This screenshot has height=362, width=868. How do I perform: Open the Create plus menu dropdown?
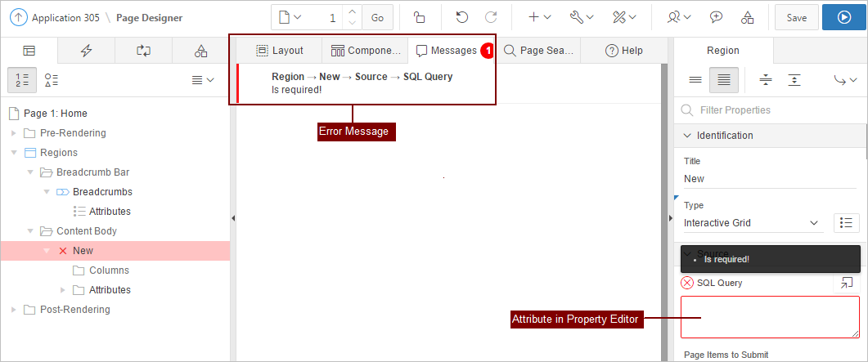coord(539,17)
